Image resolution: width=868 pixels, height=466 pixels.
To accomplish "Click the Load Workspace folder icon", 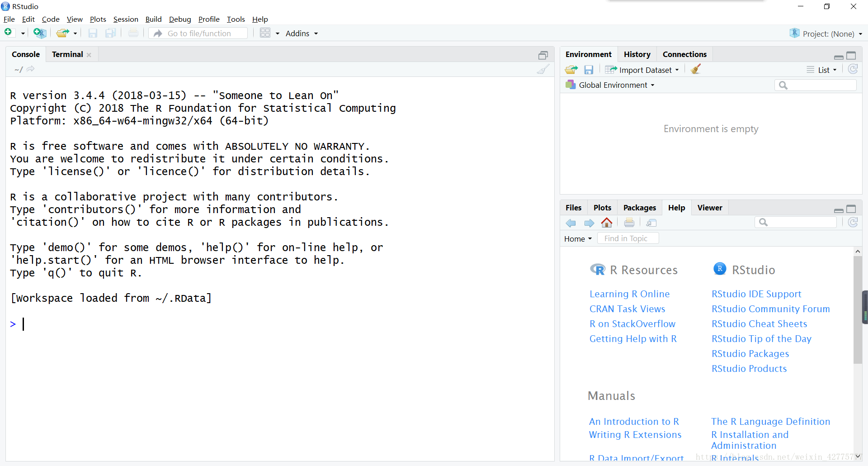I will (x=571, y=70).
